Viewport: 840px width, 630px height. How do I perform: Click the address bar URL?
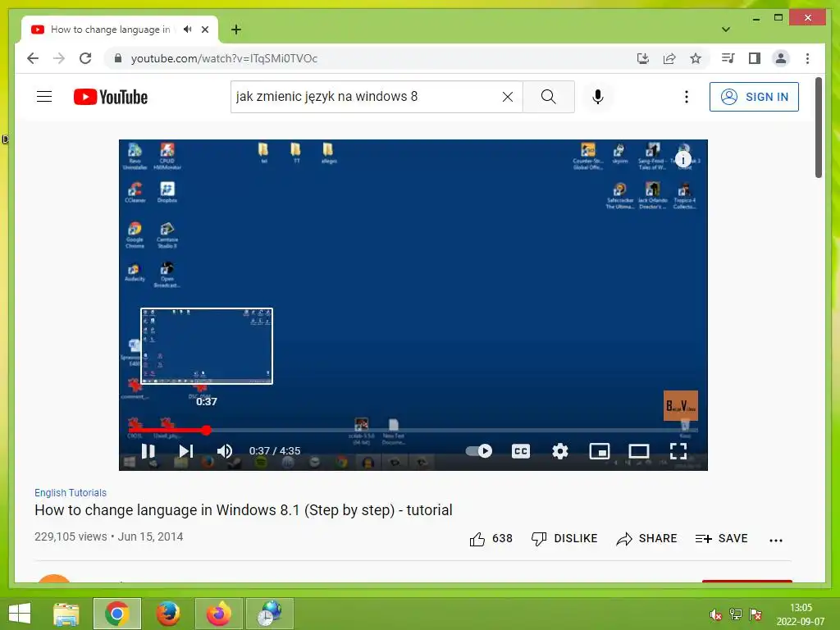(224, 58)
